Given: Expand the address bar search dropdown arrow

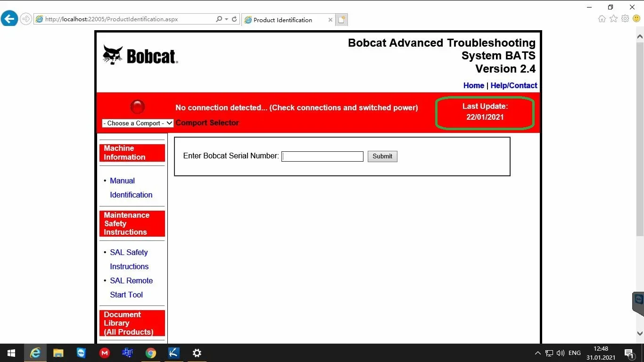Looking at the screenshot, I should [226, 19].
